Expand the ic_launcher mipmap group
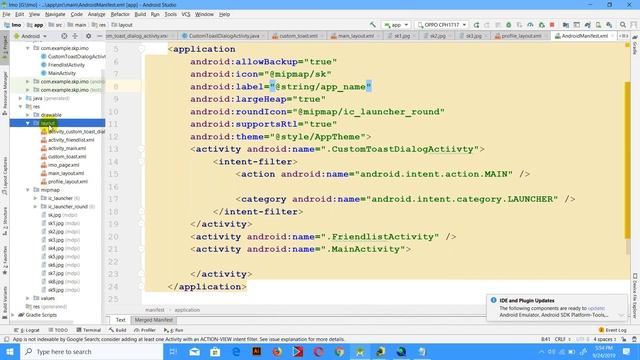640x360 pixels. click(35, 198)
